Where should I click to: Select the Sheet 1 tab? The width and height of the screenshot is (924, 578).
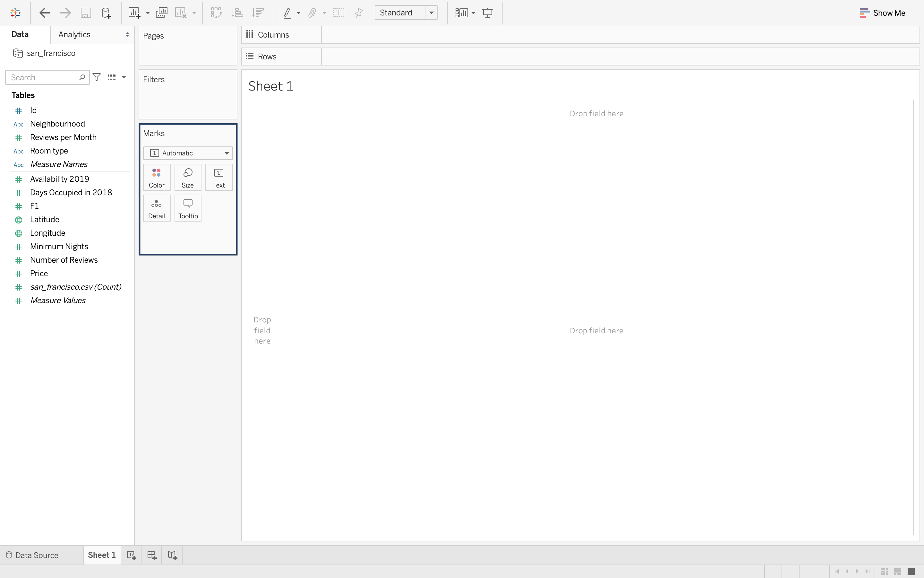(x=102, y=555)
